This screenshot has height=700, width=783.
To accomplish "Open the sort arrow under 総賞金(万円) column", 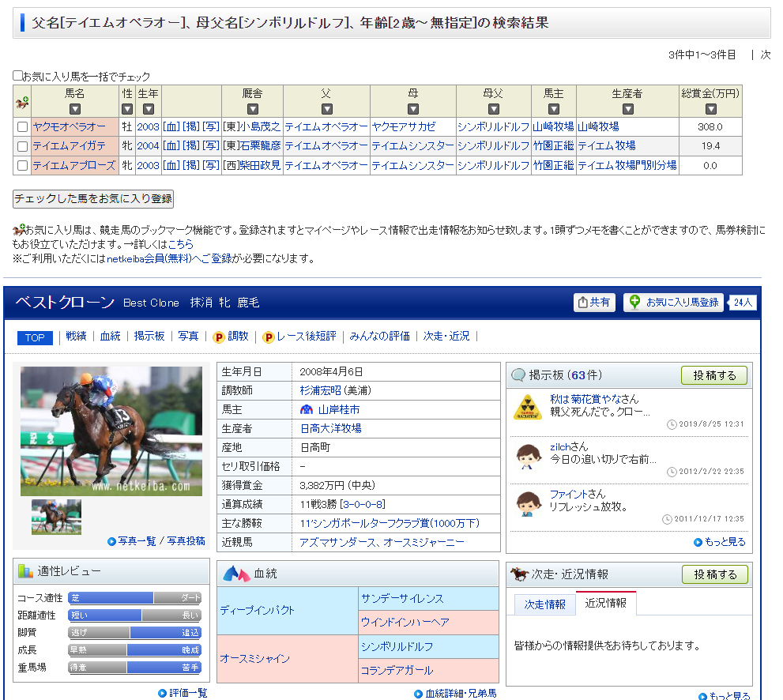I will click(710, 109).
